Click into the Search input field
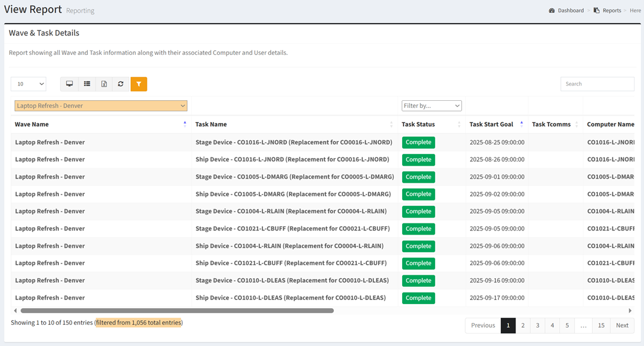 [597, 84]
